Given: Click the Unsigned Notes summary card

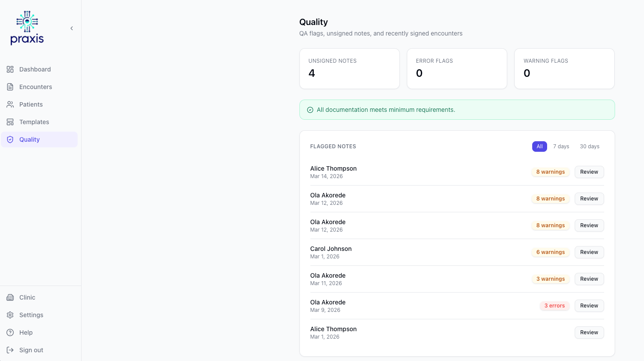Looking at the screenshot, I should tap(349, 68).
